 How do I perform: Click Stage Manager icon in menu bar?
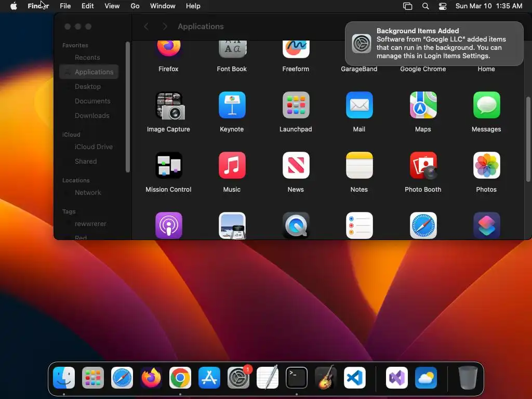point(407,6)
